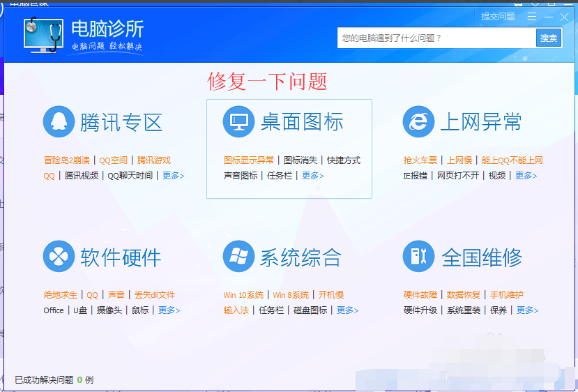Screen dimensions: 578x392
Task: Expand 更多> under 系统综合
Action: pos(348,310)
